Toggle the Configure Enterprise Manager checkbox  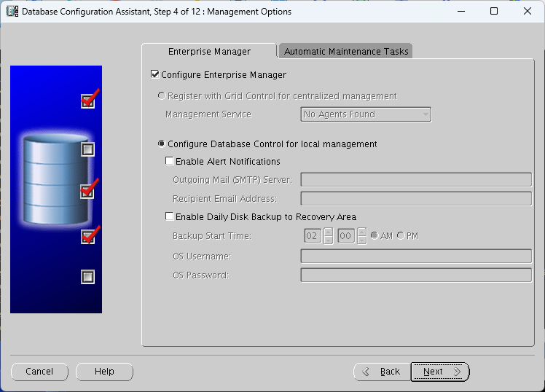click(155, 74)
